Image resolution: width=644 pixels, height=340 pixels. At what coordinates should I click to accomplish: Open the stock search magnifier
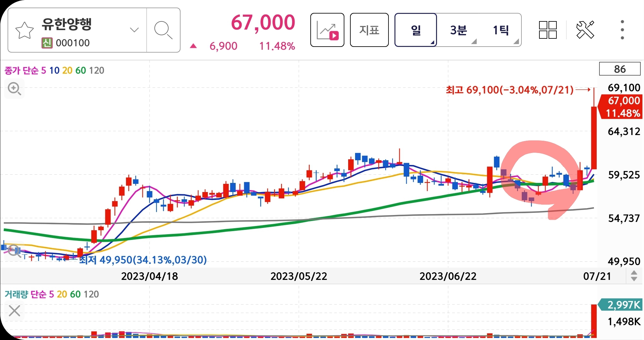click(x=163, y=30)
